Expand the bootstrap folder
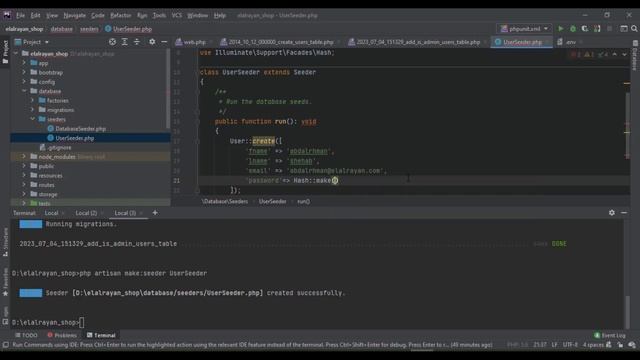The image size is (640, 360). pos(24,72)
